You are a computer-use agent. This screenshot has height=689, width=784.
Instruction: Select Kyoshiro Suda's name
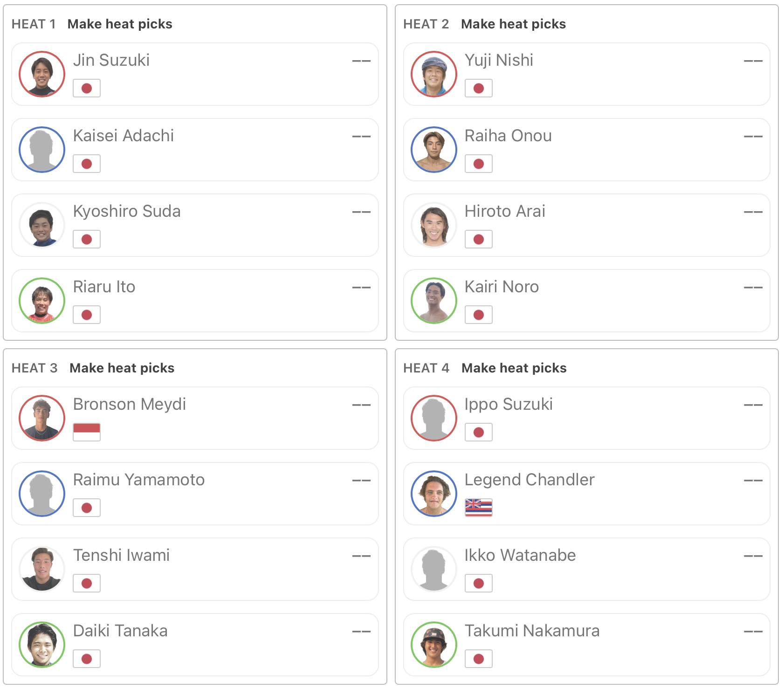(127, 211)
